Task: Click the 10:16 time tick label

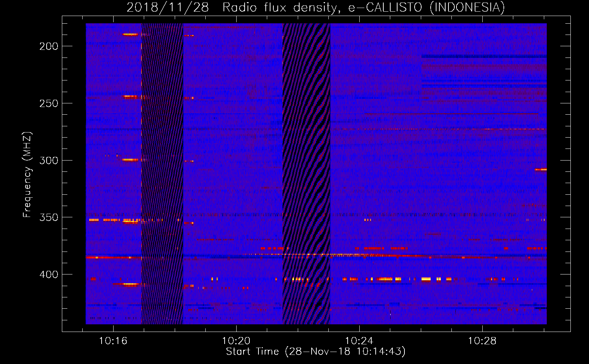Action: (x=113, y=341)
